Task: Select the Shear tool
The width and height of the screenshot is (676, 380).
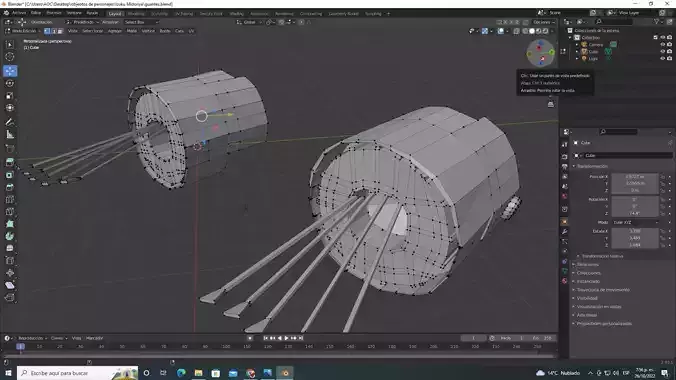Action: 10,285
